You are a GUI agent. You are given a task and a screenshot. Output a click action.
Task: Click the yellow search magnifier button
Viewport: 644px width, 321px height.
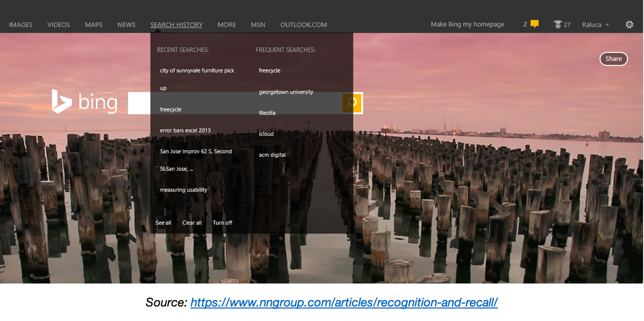click(352, 103)
